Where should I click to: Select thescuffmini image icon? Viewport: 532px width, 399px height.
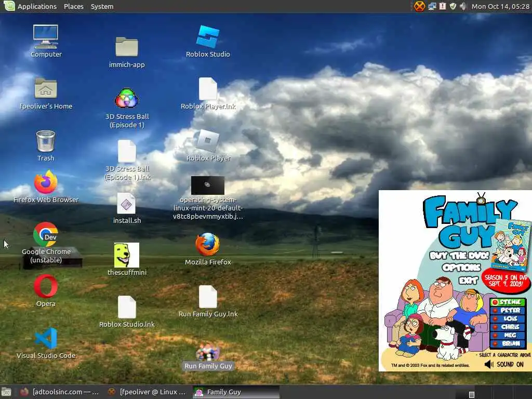[127, 255]
